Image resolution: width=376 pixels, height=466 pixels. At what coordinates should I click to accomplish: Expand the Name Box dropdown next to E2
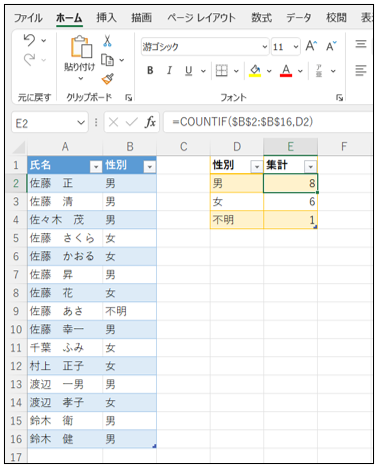[x=81, y=123]
